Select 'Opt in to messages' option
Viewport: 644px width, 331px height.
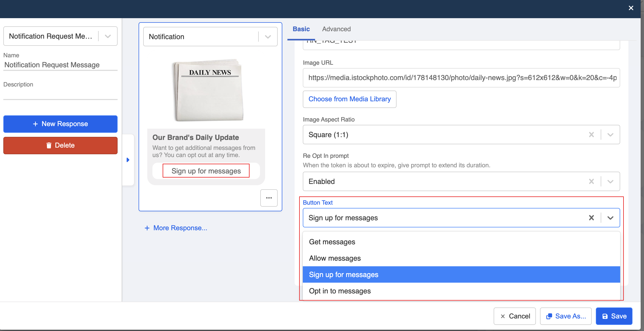[x=340, y=291]
